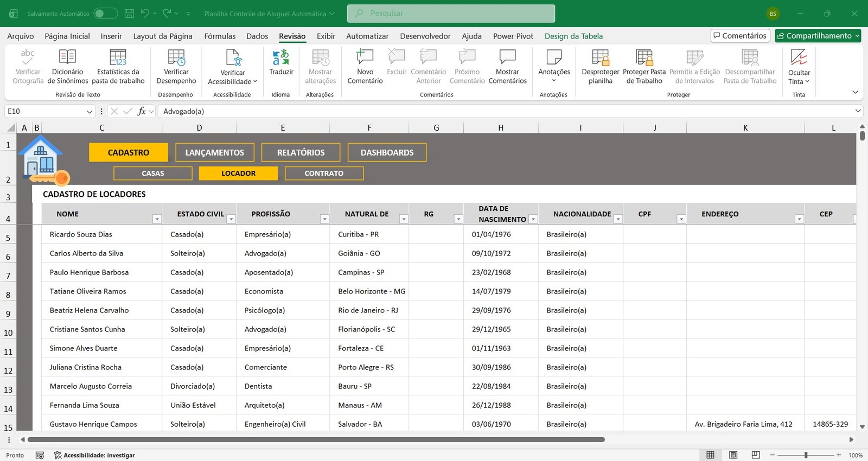Switch to Page Layout view icon

point(733,455)
